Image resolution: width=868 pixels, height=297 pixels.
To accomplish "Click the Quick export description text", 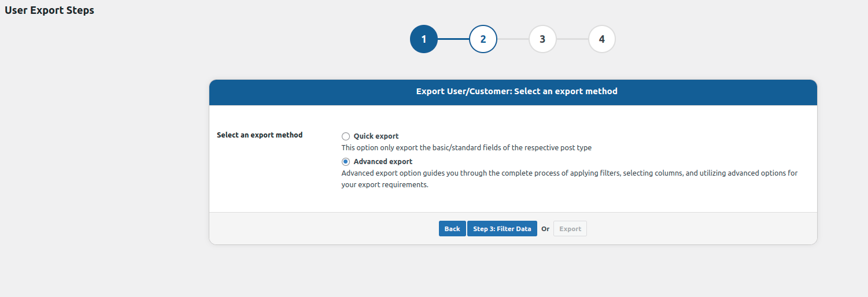I will coord(466,148).
